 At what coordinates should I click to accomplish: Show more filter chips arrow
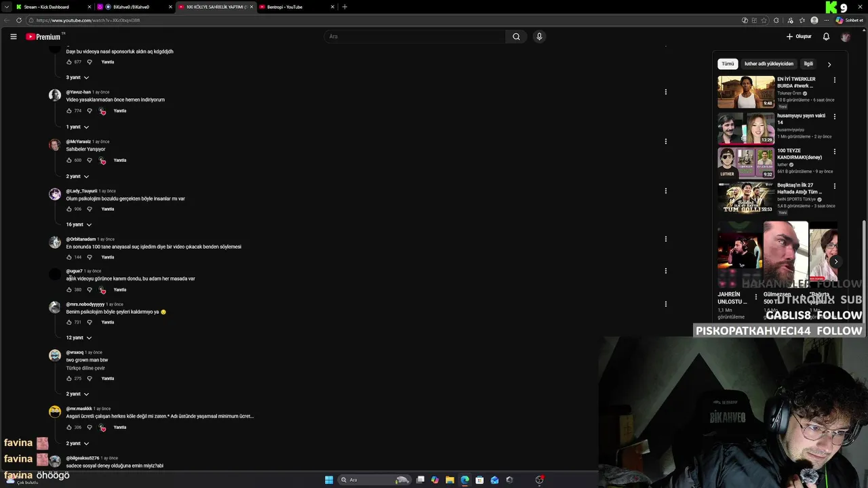click(x=829, y=64)
